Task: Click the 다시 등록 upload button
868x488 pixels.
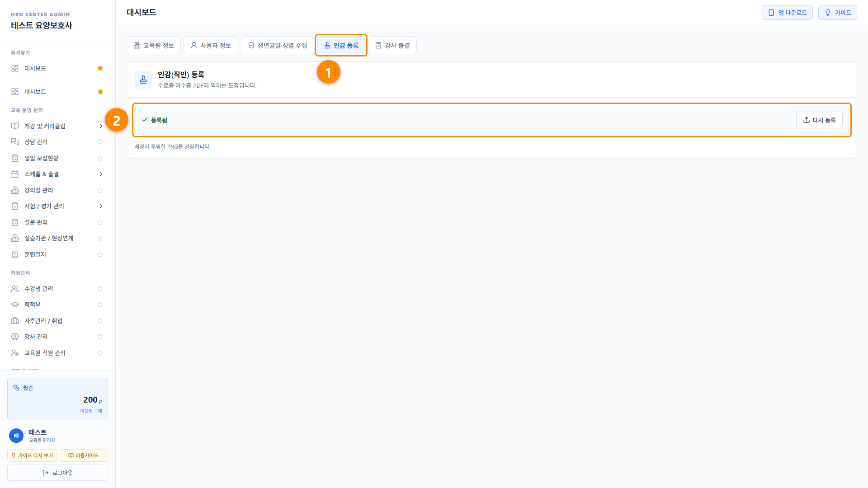Action: (x=819, y=120)
